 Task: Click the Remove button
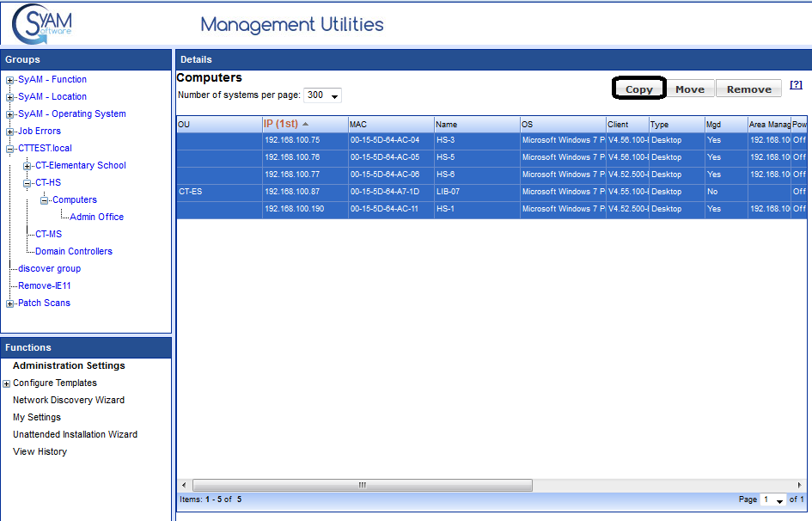pos(748,89)
